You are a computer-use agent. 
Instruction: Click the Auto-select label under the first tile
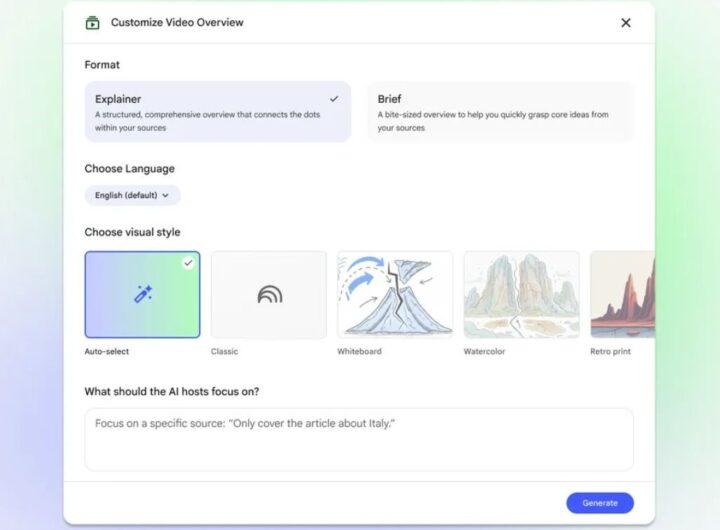[107, 352]
